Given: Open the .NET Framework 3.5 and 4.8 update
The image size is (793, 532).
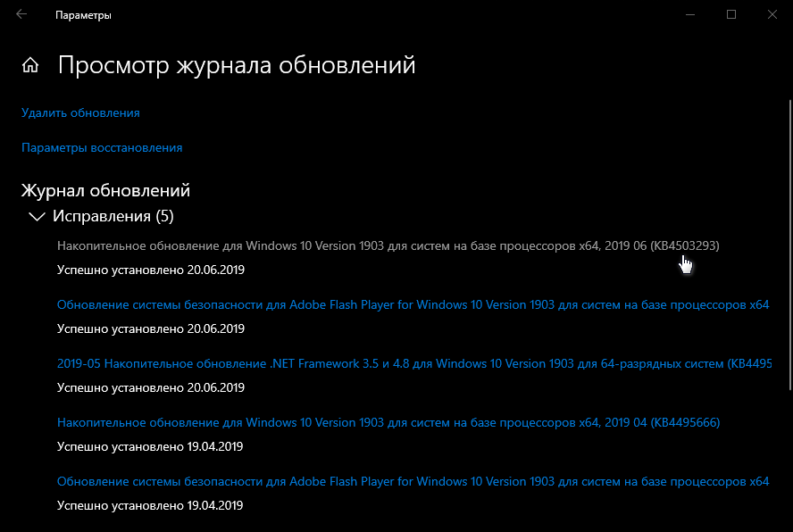Looking at the screenshot, I should tap(413, 363).
